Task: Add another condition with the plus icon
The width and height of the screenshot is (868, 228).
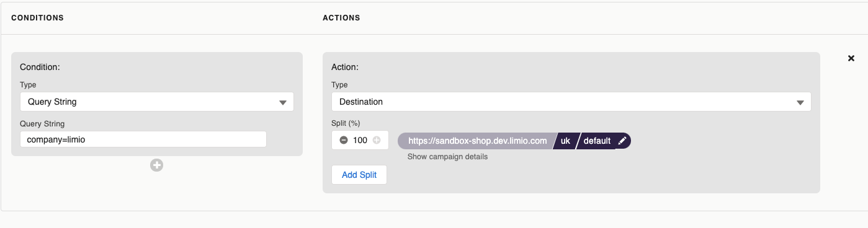Action: [x=156, y=165]
